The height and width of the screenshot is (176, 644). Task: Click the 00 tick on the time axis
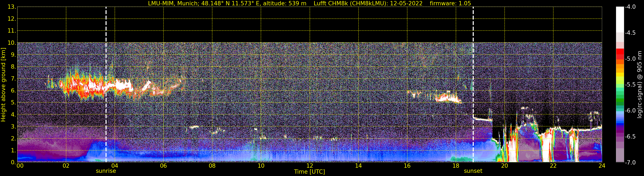point(20,166)
